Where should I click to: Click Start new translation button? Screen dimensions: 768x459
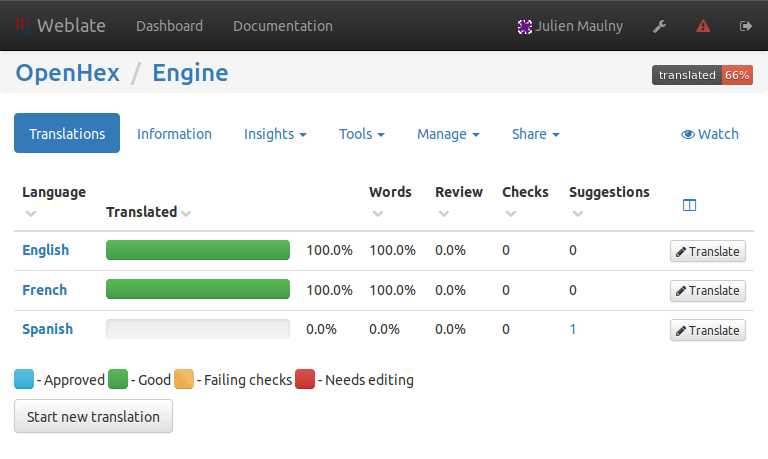[x=93, y=416]
